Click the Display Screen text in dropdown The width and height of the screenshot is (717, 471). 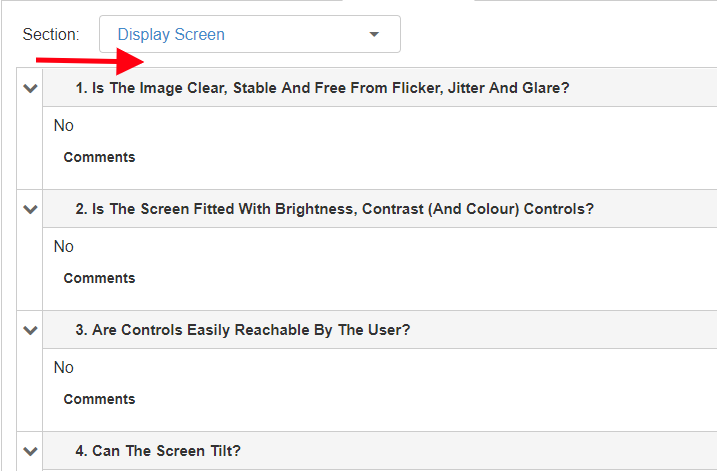[x=171, y=34]
